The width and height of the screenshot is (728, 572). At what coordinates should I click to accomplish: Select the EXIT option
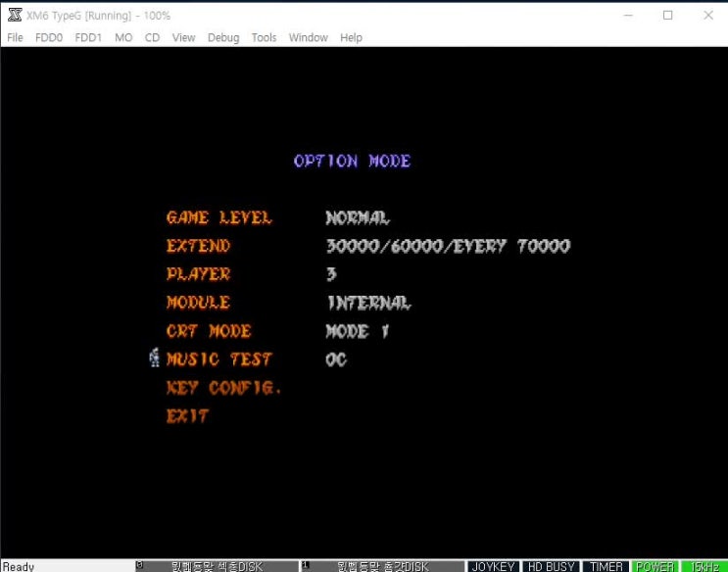click(x=187, y=416)
